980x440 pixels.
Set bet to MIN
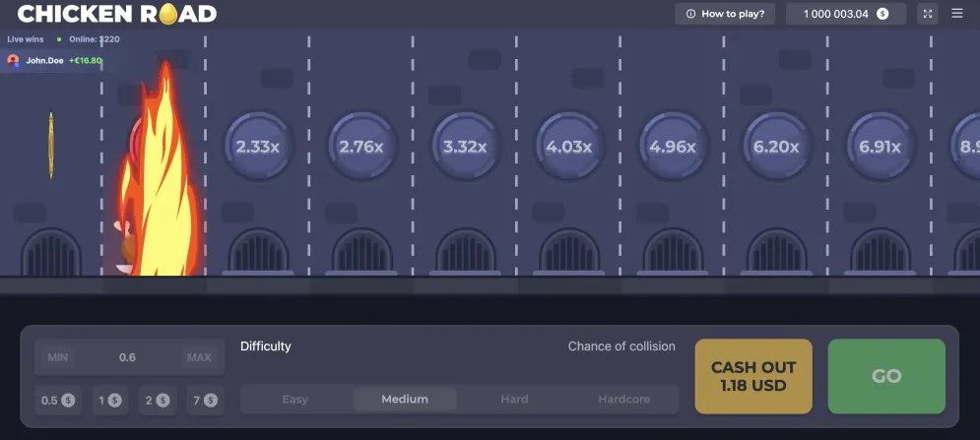click(x=57, y=357)
